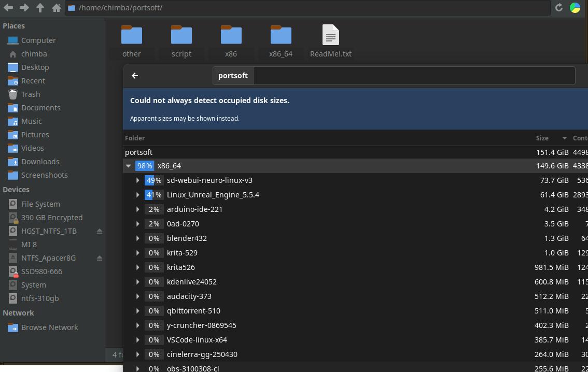Collapse the x86_64 tree row

128,166
